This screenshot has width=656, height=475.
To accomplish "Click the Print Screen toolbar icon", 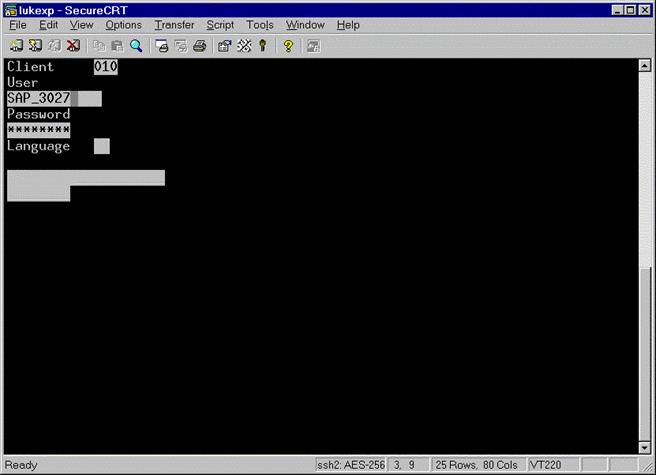I will point(161,46).
